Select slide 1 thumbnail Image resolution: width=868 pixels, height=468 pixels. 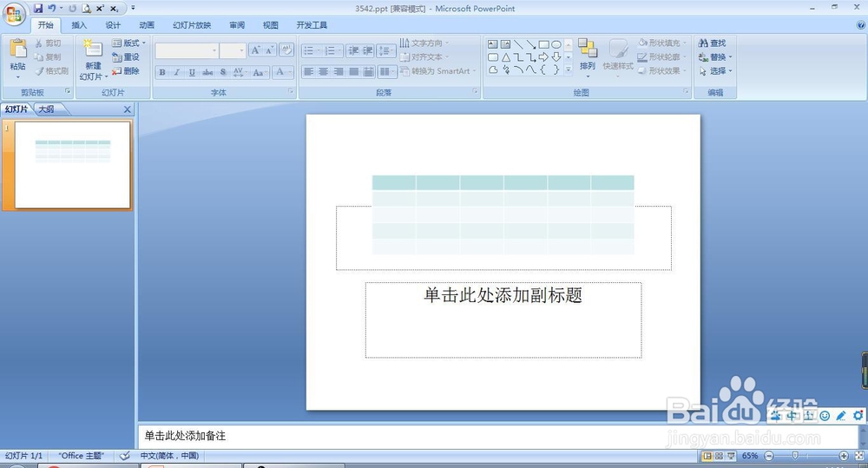coord(73,165)
